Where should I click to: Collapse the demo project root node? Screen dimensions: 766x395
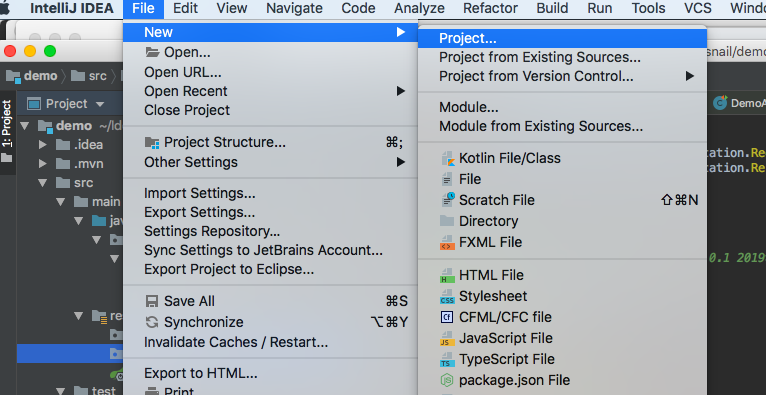tap(25, 126)
